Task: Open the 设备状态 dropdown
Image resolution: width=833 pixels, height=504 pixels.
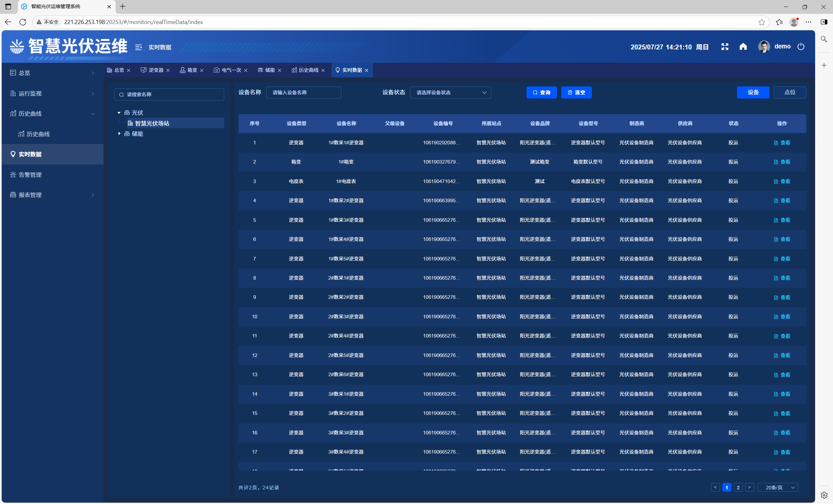Action: click(450, 93)
